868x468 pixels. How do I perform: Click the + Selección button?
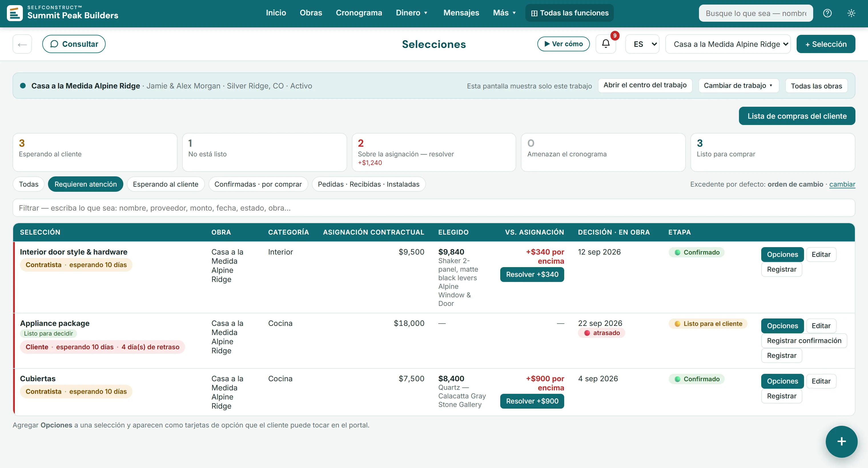click(825, 44)
